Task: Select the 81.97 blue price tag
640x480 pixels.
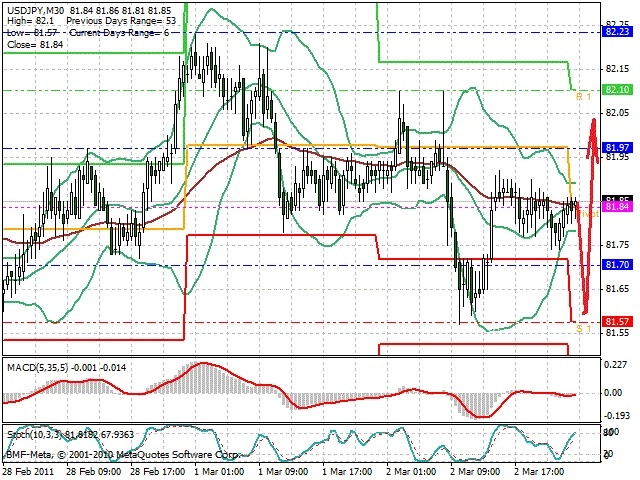Action: pyautogui.click(x=617, y=148)
